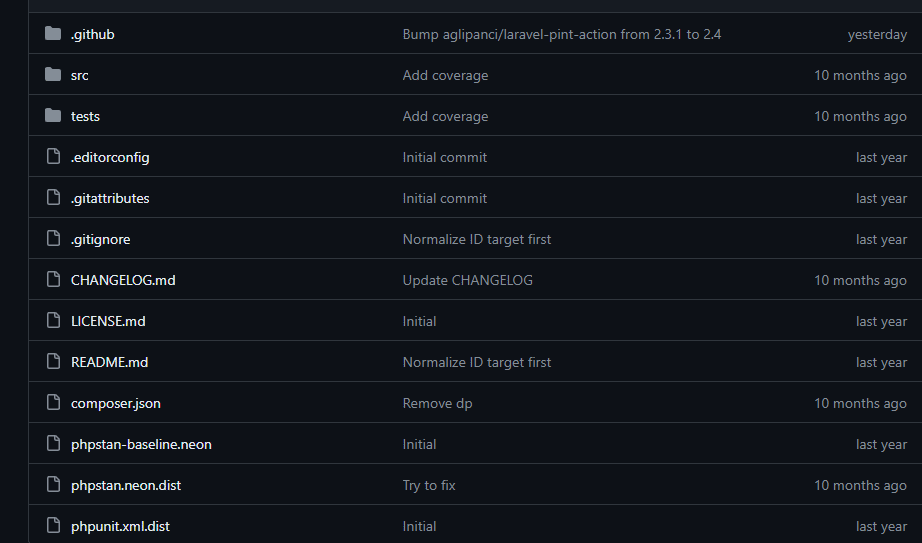922x543 pixels.
Task: Open the .gitattributes file
Action: click(x=110, y=198)
